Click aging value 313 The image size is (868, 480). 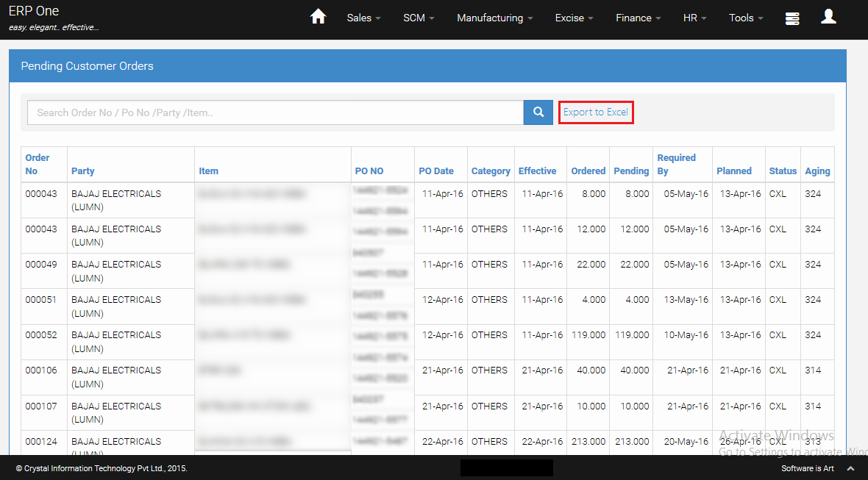pyautogui.click(x=813, y=441)
